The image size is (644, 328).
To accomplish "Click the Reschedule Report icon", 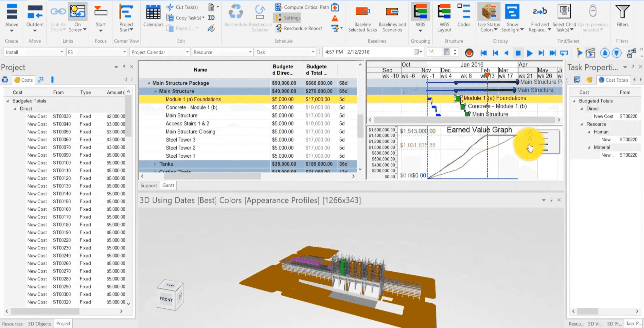I will (279, 28).
